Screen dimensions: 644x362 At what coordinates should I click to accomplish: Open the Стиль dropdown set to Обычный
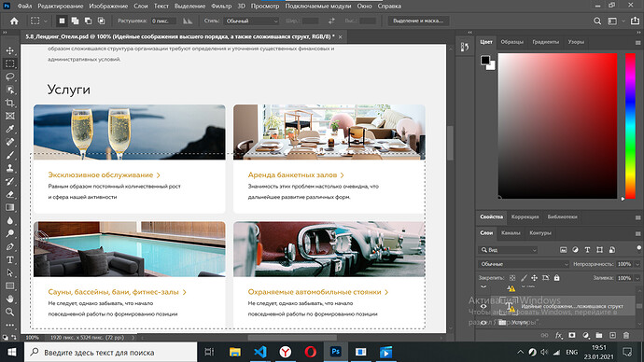252,21
